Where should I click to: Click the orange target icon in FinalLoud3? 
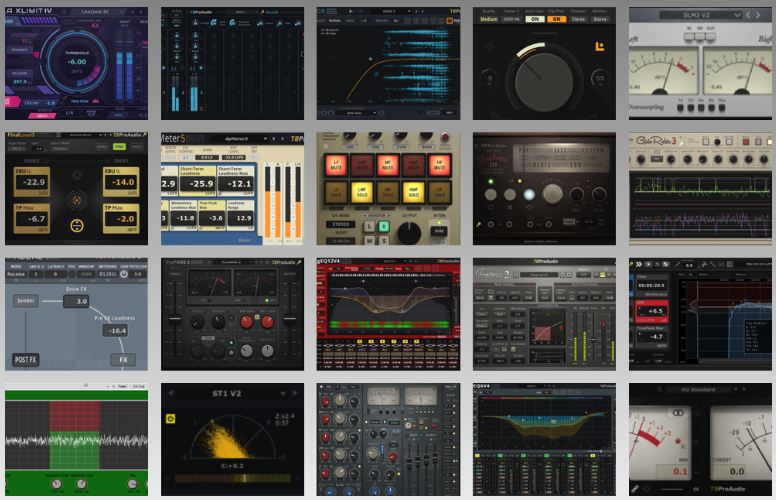pos(77,200)
